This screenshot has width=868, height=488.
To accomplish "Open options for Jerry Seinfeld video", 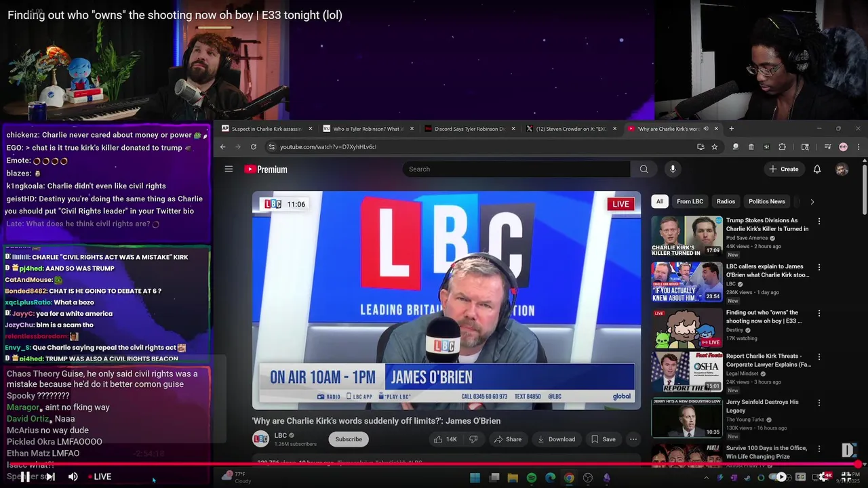I will click(x=818, y=403).
